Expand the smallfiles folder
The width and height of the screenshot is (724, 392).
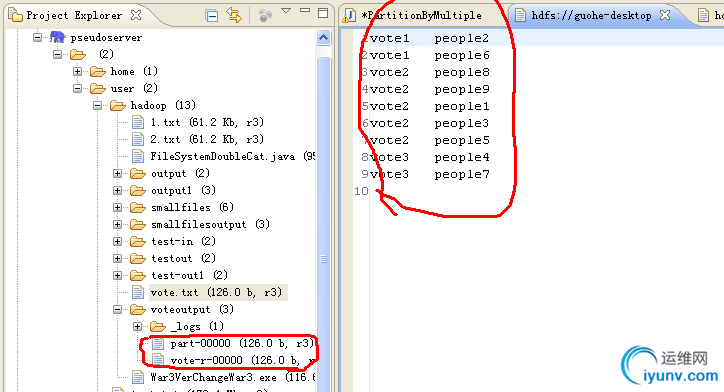tap(118, 208)
